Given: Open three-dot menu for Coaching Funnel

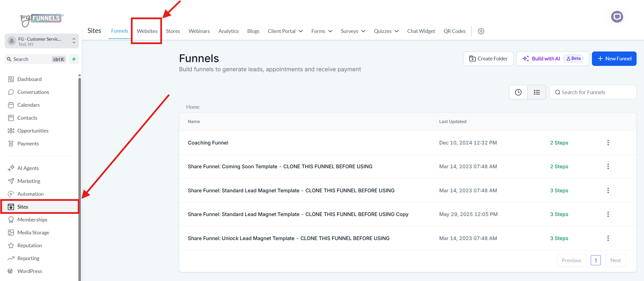Looking at the screenshot, I should 608,143.
